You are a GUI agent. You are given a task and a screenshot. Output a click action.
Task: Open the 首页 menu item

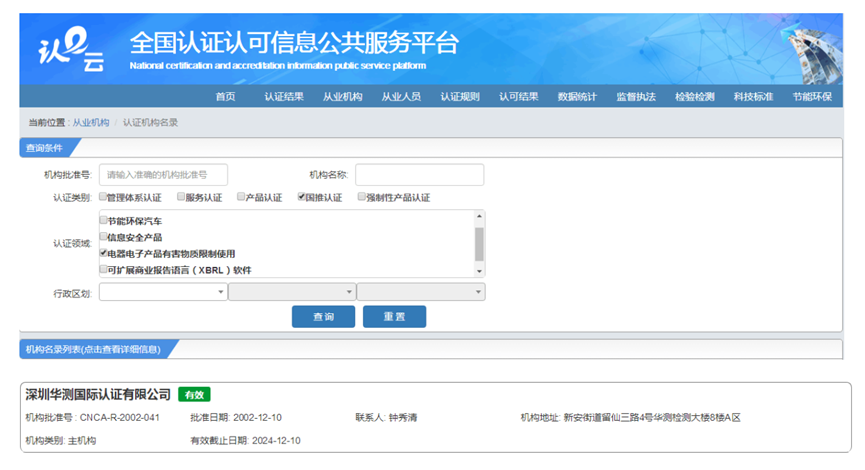pos(225,97)
